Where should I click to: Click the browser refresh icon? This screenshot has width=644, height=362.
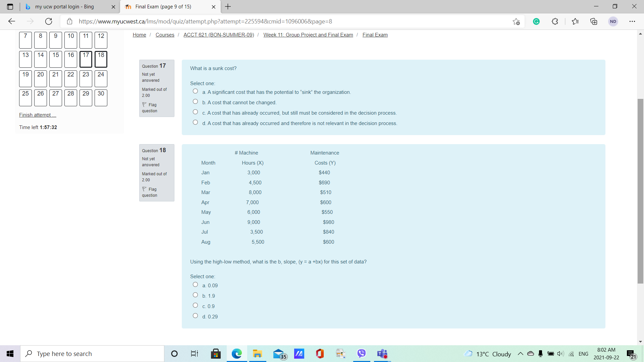click(49, 21)
